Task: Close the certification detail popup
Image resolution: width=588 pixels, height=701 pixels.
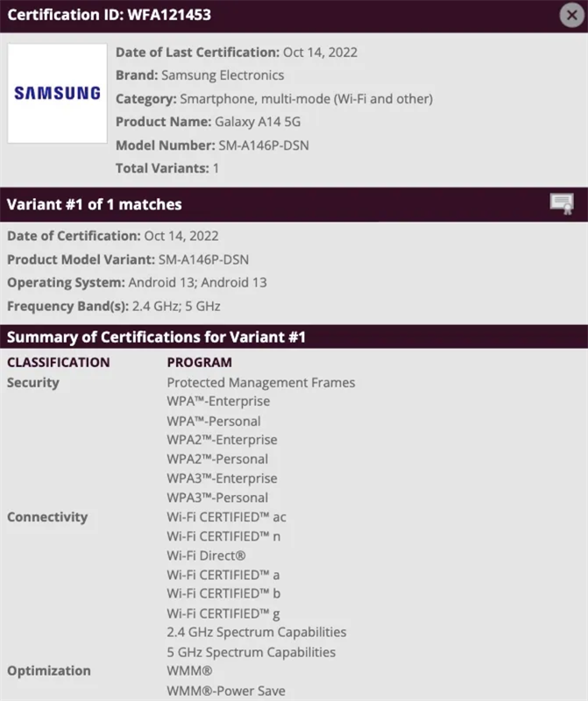Action: point(570,14)
